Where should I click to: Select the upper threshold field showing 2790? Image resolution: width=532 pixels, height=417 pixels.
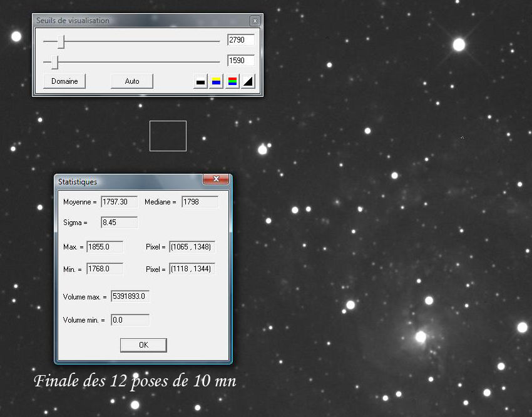[x=240, y=40]
